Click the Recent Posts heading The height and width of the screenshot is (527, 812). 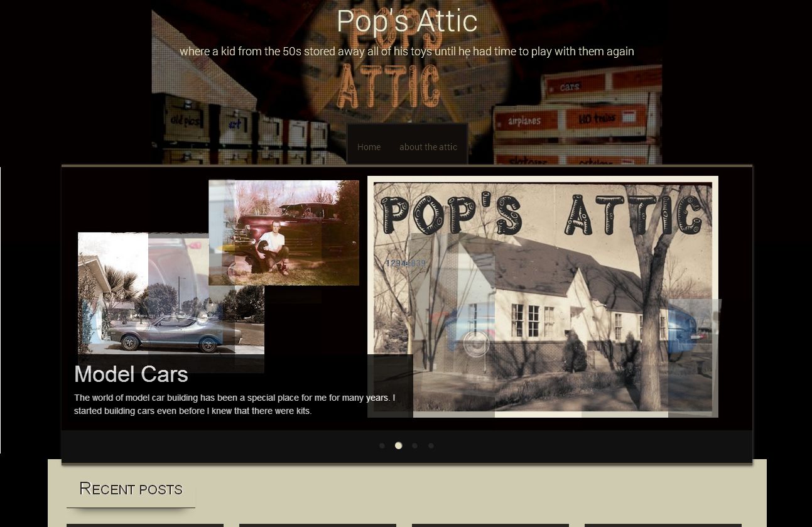point(131,489)
